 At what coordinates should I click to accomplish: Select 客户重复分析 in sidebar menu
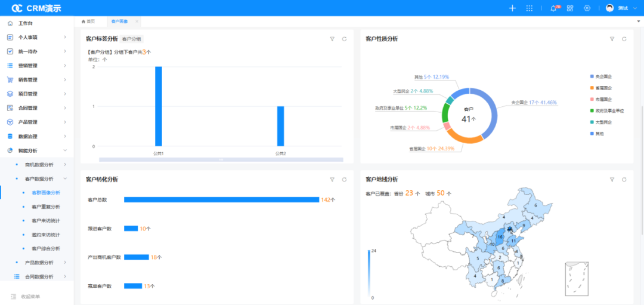46,207
